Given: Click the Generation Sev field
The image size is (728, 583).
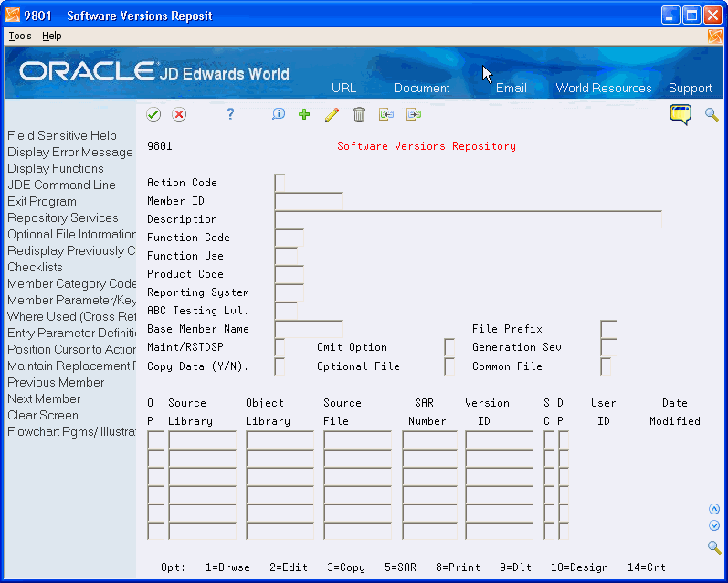Looking at the screenshot, I should coord(608,347).
